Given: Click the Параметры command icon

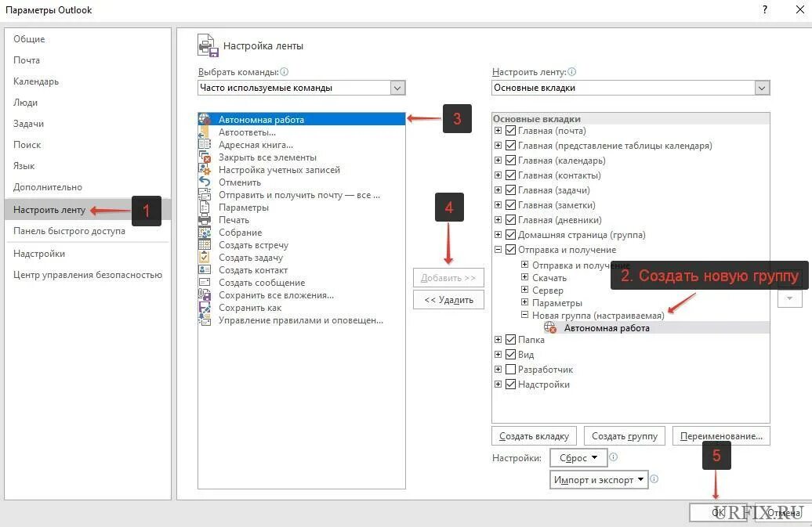Looking at the screenshot, I should click(204, 208).
